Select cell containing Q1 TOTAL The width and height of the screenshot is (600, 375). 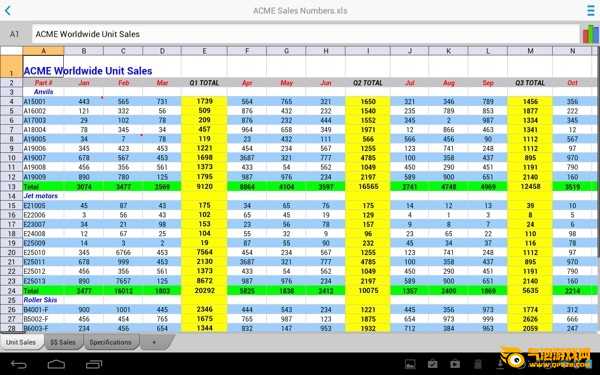[204, 83]
